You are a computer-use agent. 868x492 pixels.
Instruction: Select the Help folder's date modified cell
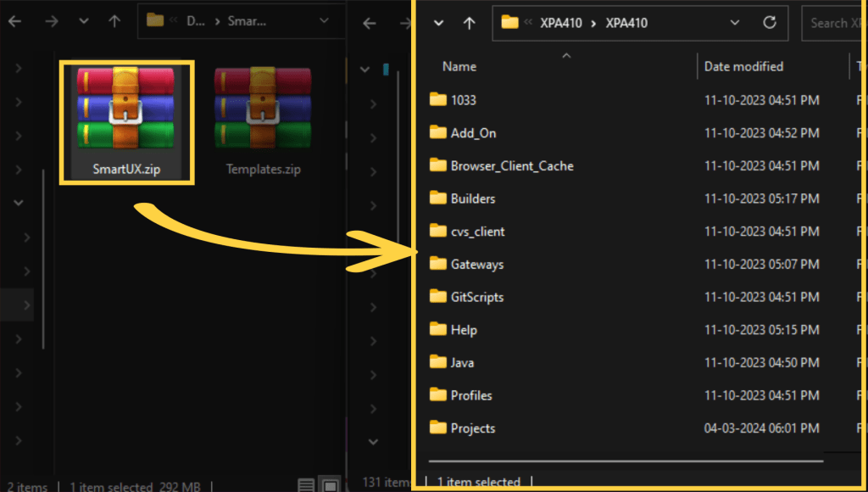(x=761, y=330)
